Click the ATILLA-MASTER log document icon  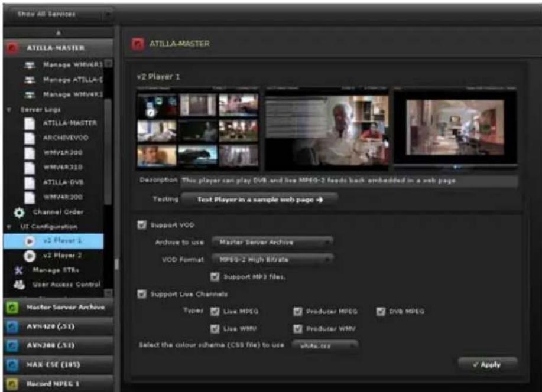(x=30, y=123)
